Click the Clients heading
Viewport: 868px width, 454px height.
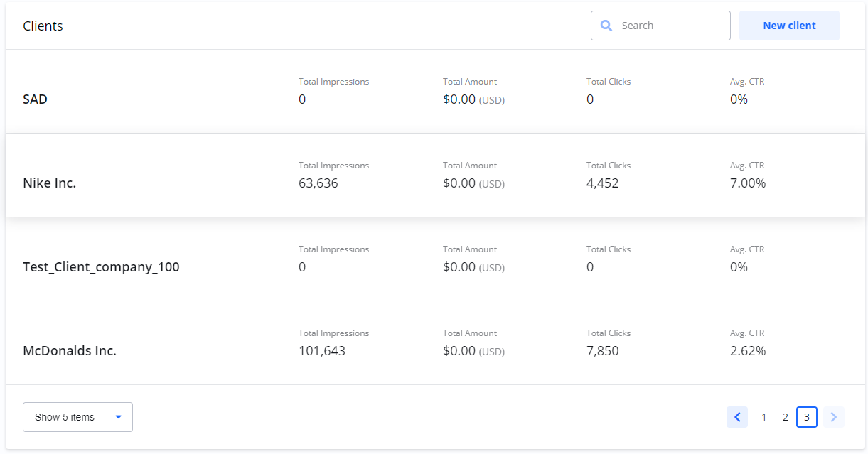click(43, 26)
